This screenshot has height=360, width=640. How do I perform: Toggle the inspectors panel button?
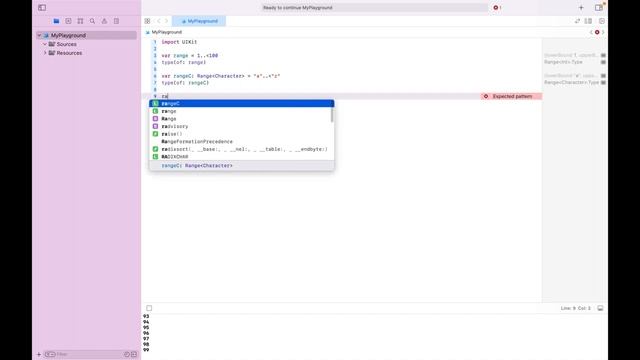599,8
